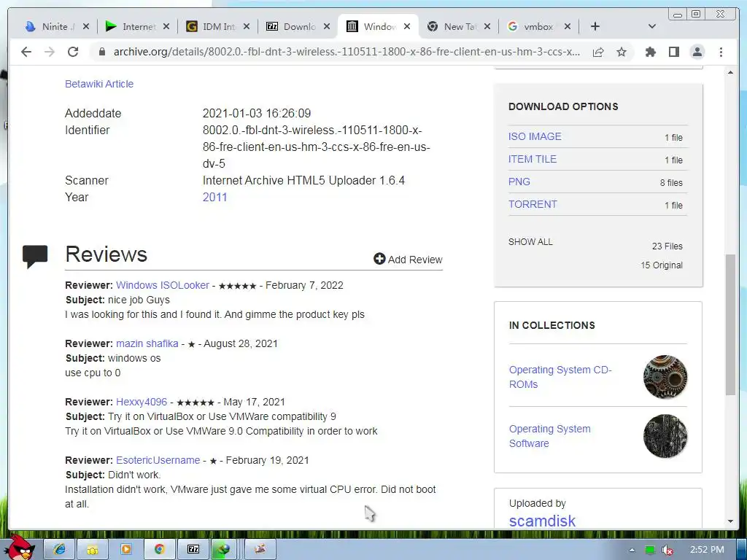Screen dimensions: 747x560
Task: Open Chrome three-dot menu
Action: click(721, 52)
